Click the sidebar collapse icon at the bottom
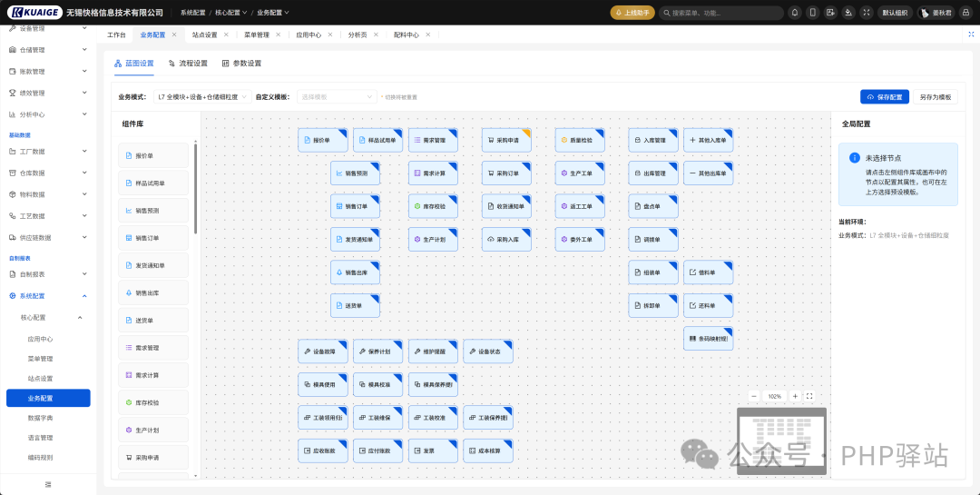Viewport: 980px width, 495px height. click(48, 484)
